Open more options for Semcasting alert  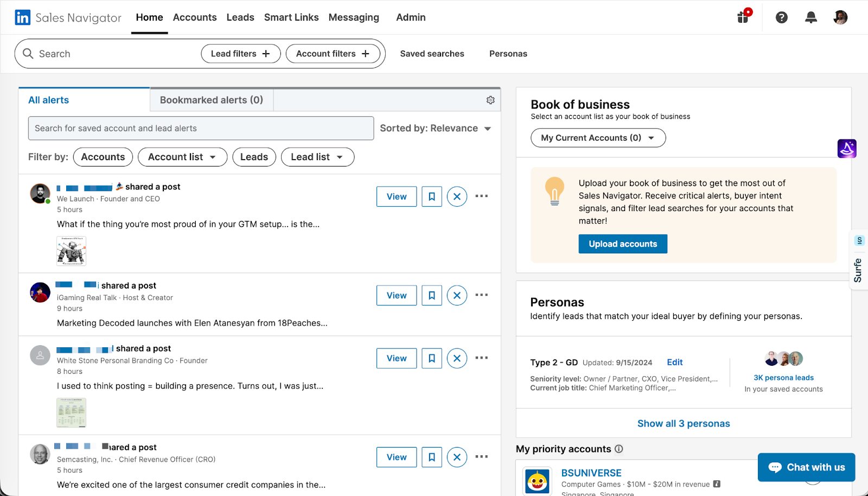[x=482, y=456]
